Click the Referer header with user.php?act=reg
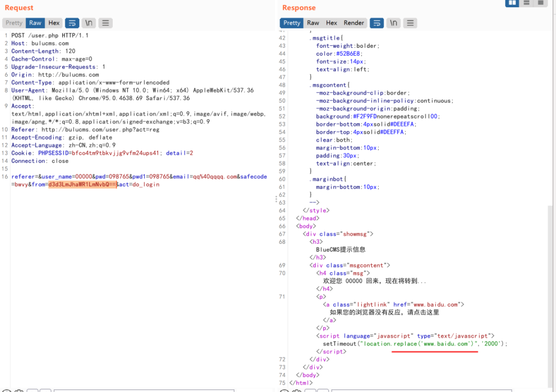 [85, 129]
